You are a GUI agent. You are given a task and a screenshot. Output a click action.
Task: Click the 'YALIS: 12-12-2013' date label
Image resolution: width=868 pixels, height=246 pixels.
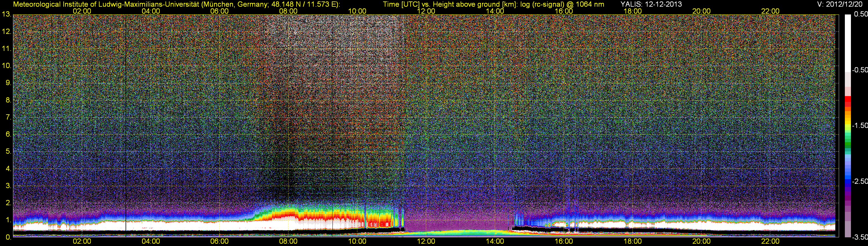coord(651,4)
